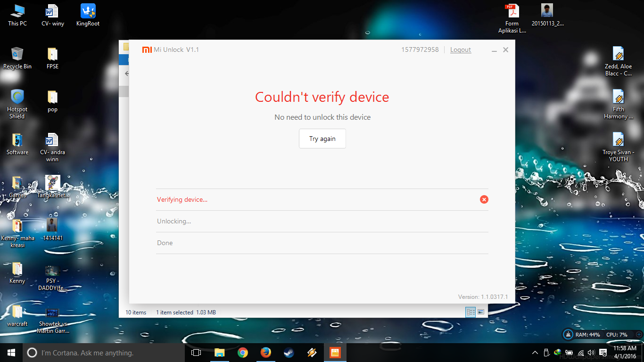The image size is (644, 362).
Task: Click the red error icon beside Verifying device
Action: (484, 199)
